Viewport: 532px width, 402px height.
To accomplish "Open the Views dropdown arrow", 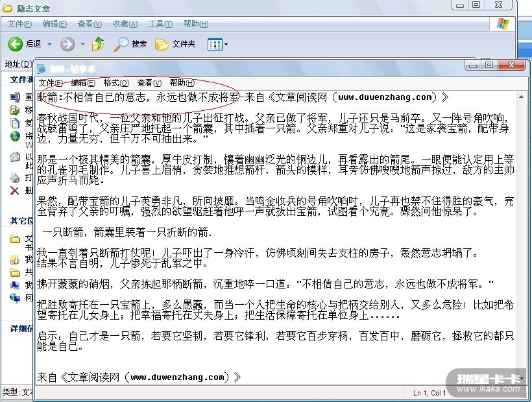I will pyautogui.click(x=226, y=44).
